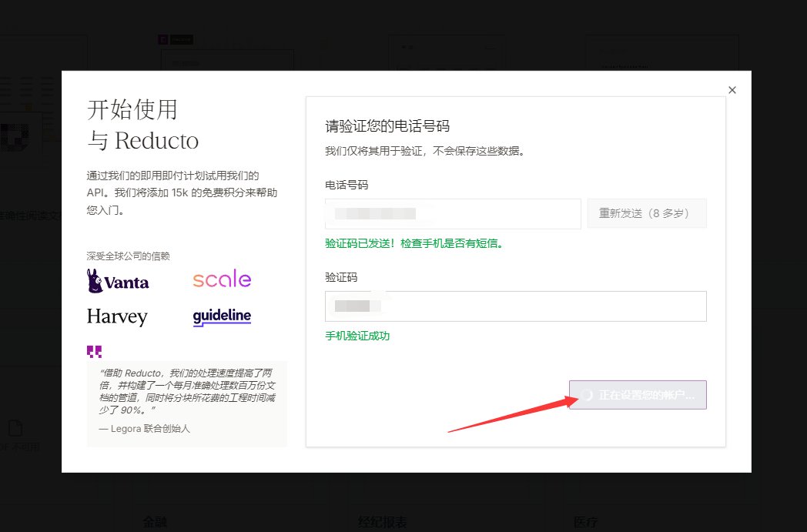This screenshot has height=532, width=807.
Task: Click the scale logo
Action: point(222,279)
